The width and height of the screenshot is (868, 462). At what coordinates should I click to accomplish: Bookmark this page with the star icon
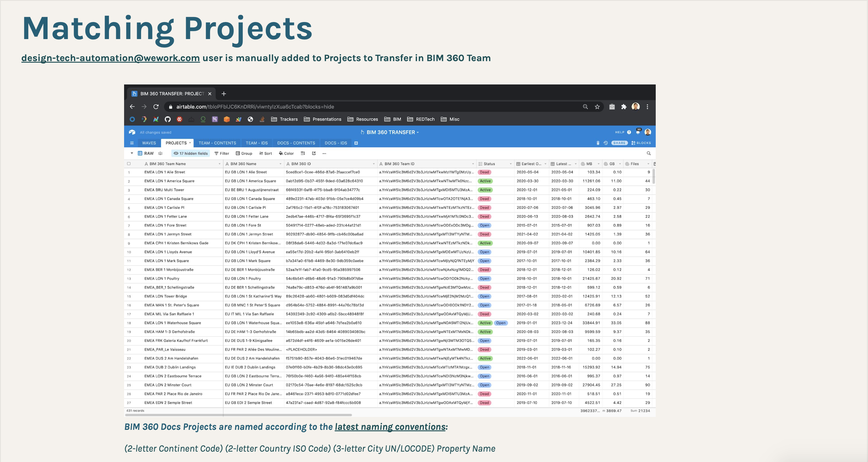point(597,107)
